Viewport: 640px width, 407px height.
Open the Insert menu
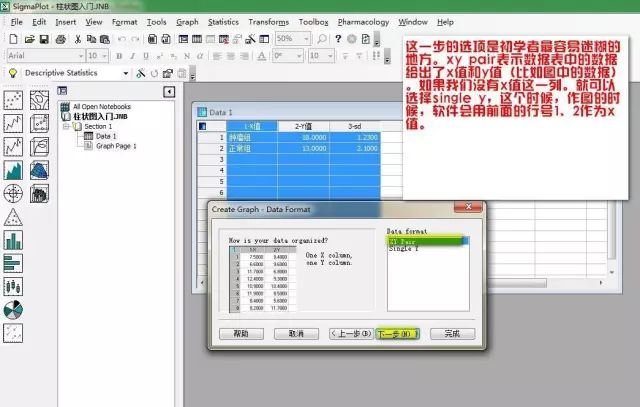coord(65,22)
